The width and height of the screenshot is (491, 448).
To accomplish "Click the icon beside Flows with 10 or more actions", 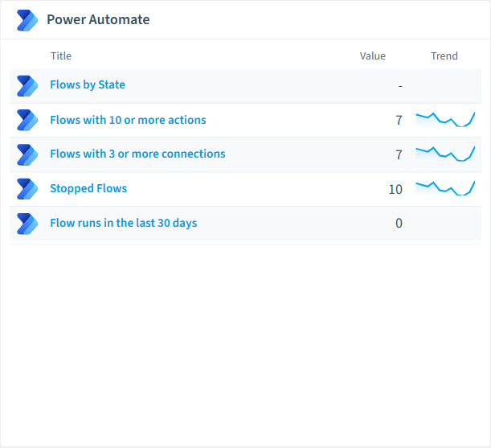I will (27, 120).
